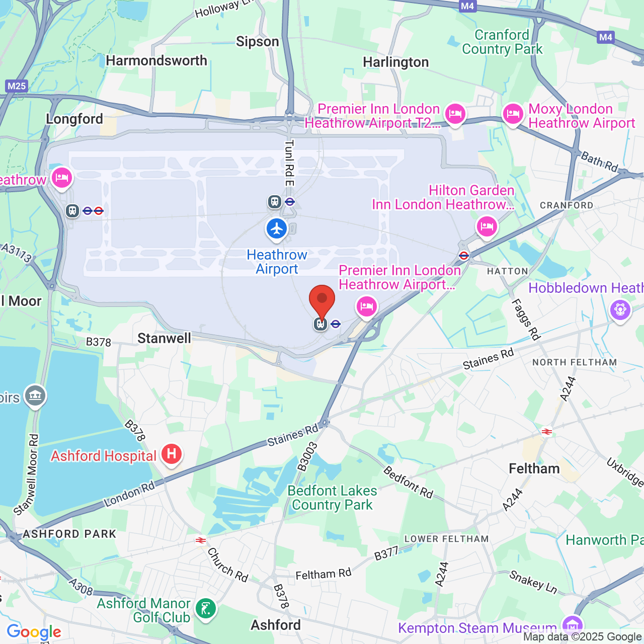The width and height of the screenshot is (644, 644).
Task: Open Ashford Hospital red H marker
Action: click(172, 454)
